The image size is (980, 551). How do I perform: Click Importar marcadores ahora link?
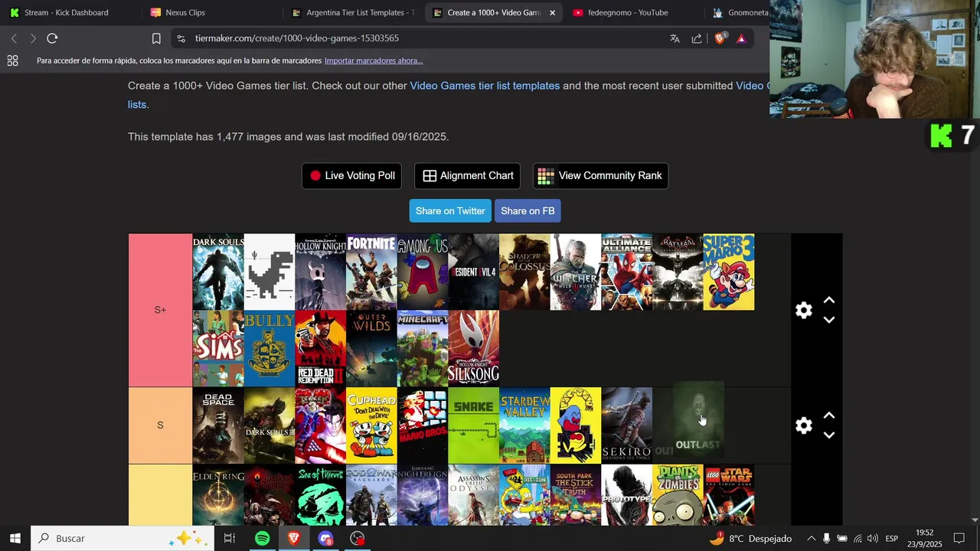pos(374,60)
